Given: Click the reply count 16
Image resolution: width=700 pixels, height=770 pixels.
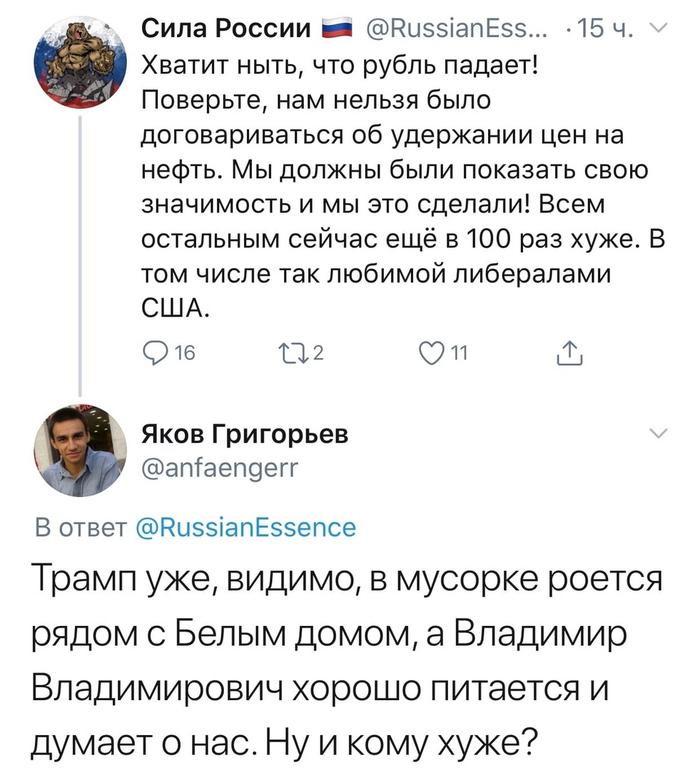Looking at the screenshot, I should (187, 351).
